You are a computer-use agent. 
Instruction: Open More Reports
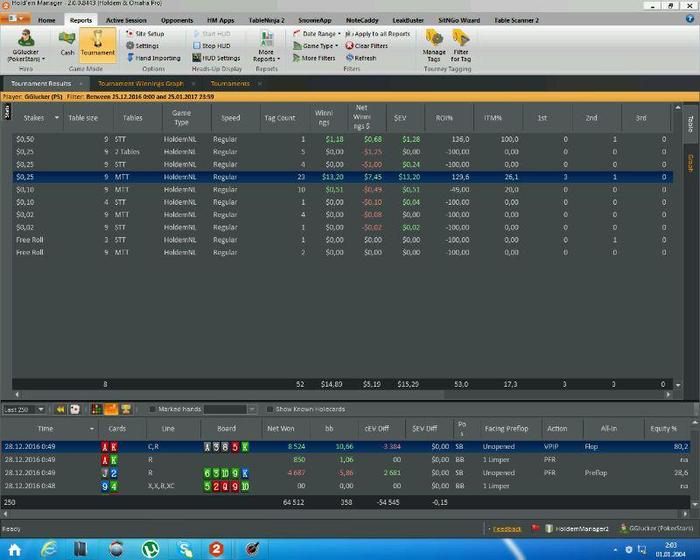click(x=267, y=46)
